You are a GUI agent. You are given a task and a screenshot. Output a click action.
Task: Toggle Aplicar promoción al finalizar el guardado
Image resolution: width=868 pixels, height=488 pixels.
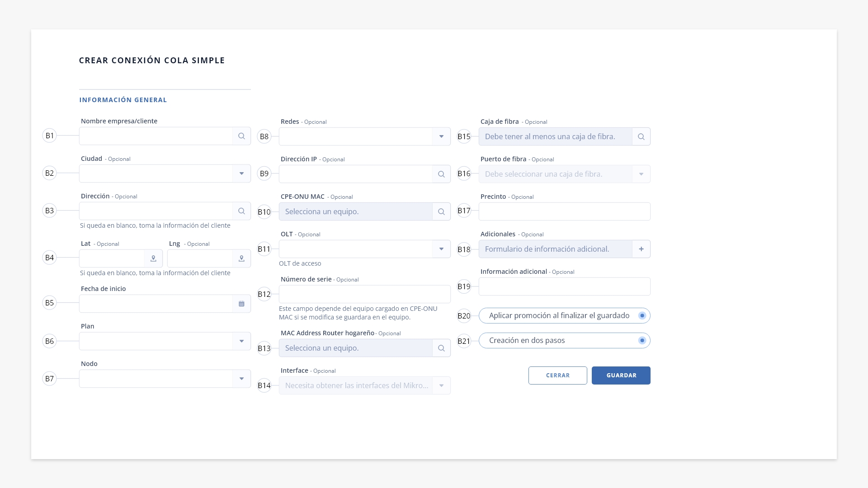(642, 315)
